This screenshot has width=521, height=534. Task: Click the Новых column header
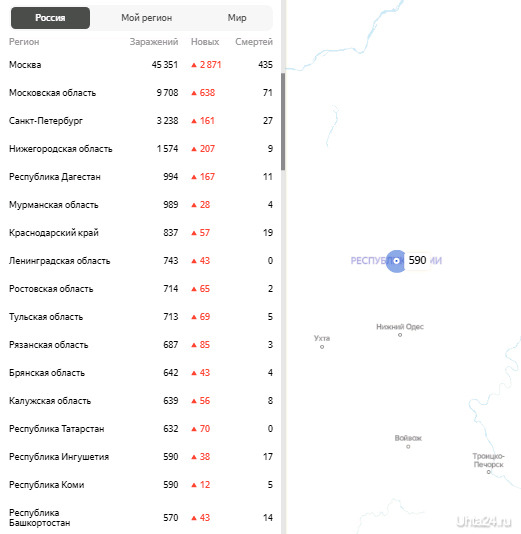tap(205, 42)
